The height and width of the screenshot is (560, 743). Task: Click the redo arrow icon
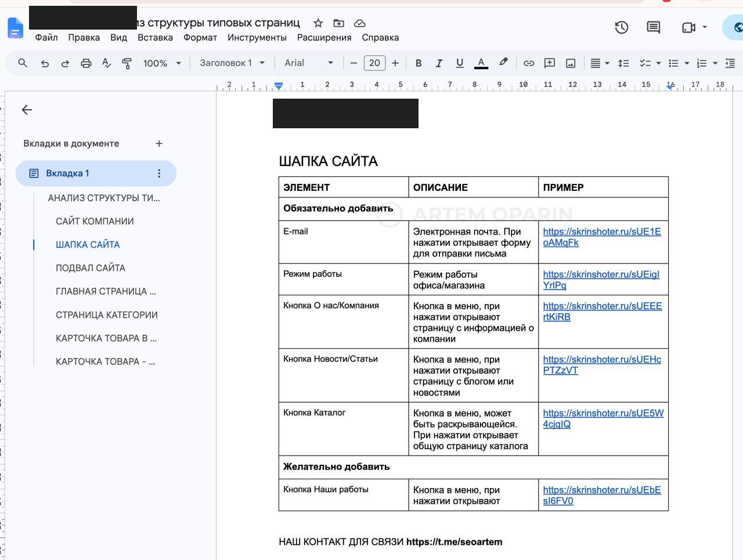(65, 63)
